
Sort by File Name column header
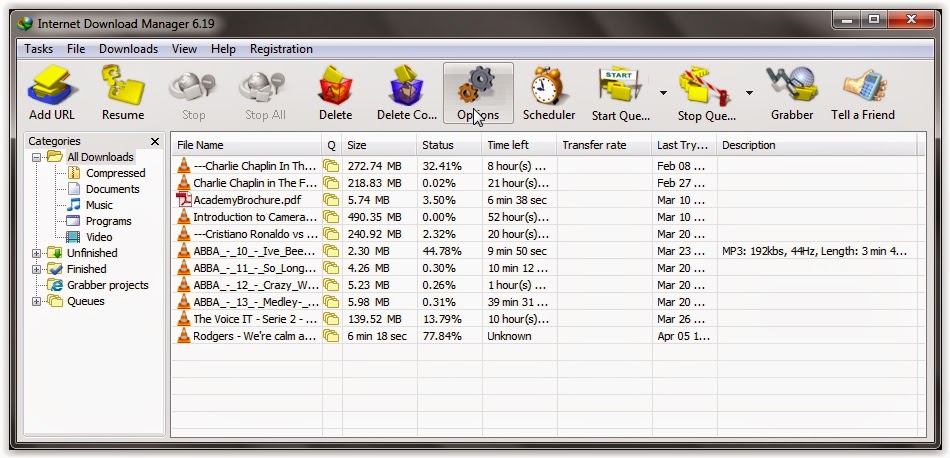pyautogui.click(x=247, y=145)
